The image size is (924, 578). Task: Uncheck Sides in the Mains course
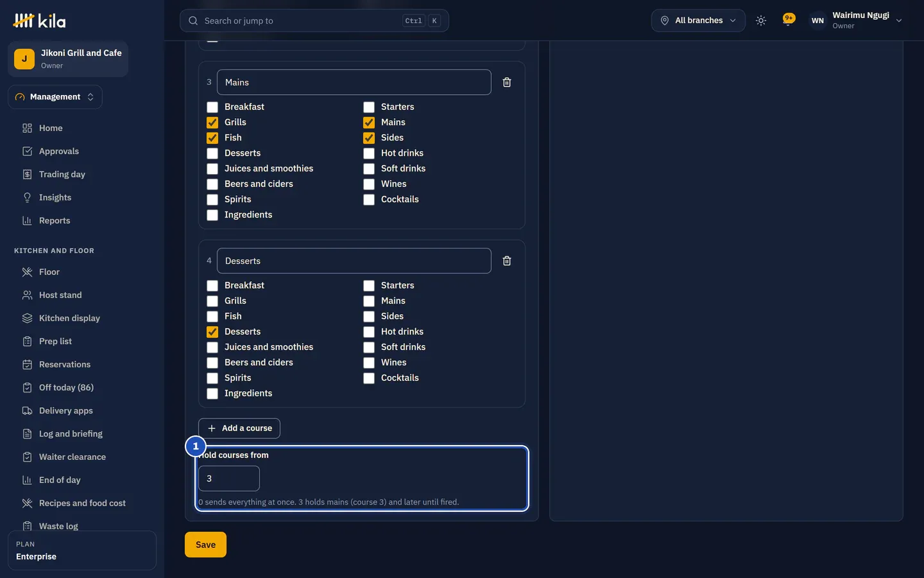[x=369, y=138]
